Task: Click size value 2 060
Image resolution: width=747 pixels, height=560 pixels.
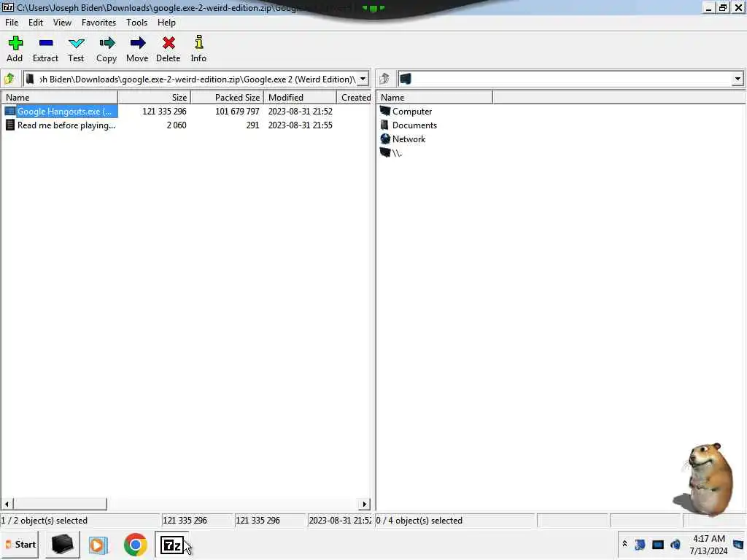Action: pyautogui.click(x=177, y=125)
